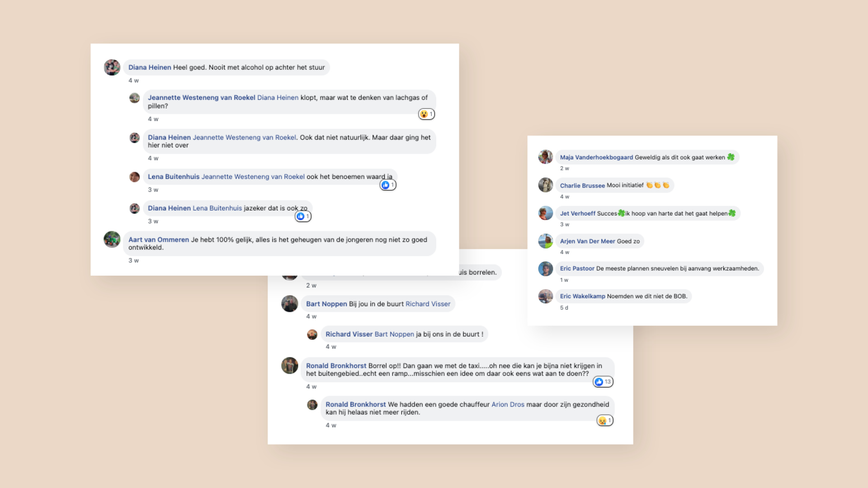
Task: Open the 13 likes on Ronald Bronkhorst's comment
Action: 603,382
